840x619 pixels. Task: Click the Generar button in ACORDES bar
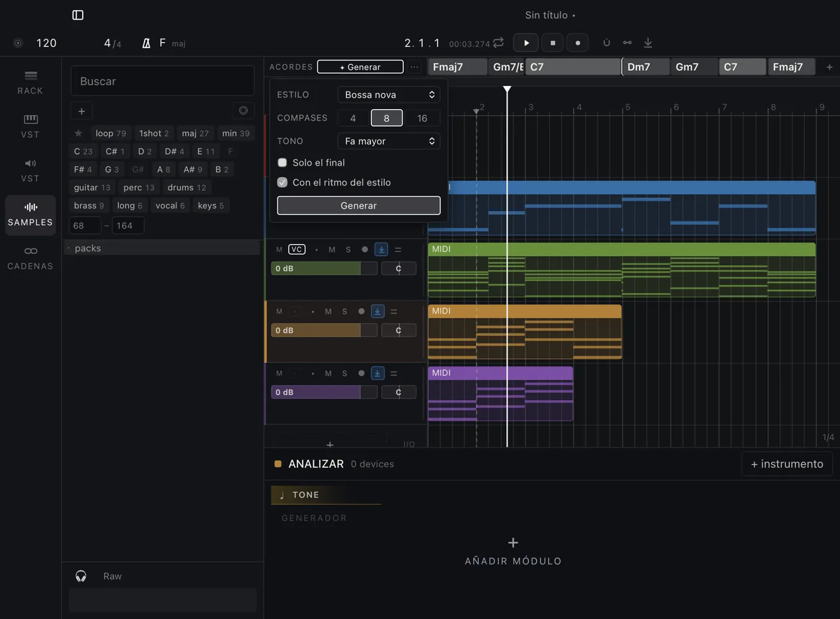pyautogui.click(x=360, y=67)
